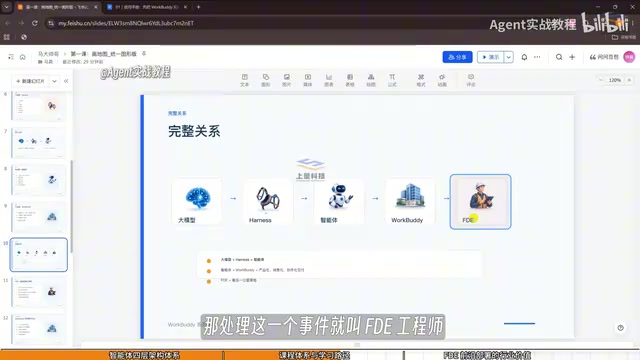This screenshot has height=360, width=640.
Task: Click the plus icon beside search
Action: (x=572, y=57)
